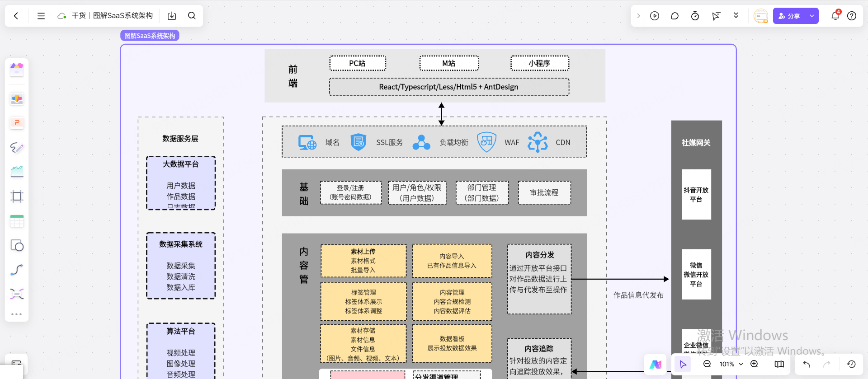The height and width of the screenshot is (379, 868).
Task: Expand more tools with double-chevron icon
Action: click(x=736, y=15)
